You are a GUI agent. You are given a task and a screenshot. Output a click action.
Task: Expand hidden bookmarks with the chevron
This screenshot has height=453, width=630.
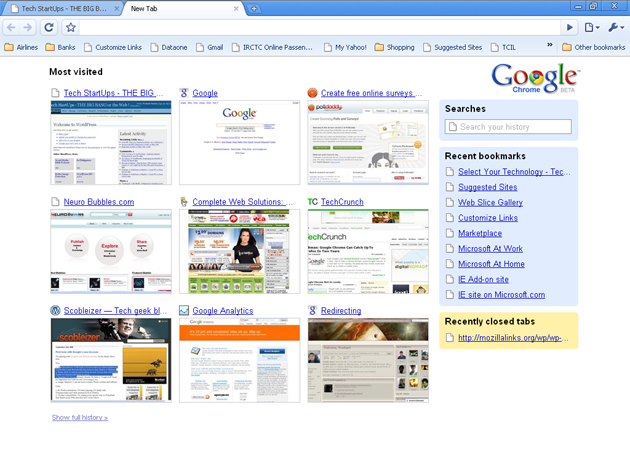tap(549, 46)
